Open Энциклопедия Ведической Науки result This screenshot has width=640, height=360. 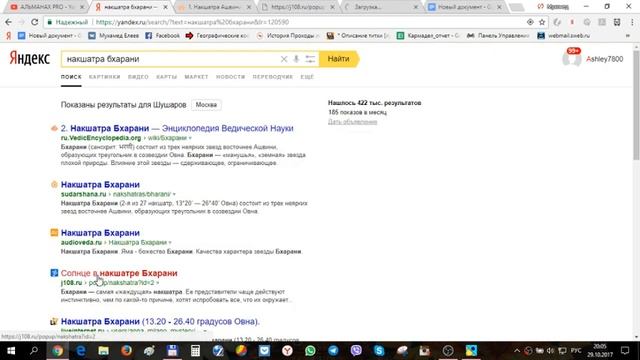coord(177,128)
